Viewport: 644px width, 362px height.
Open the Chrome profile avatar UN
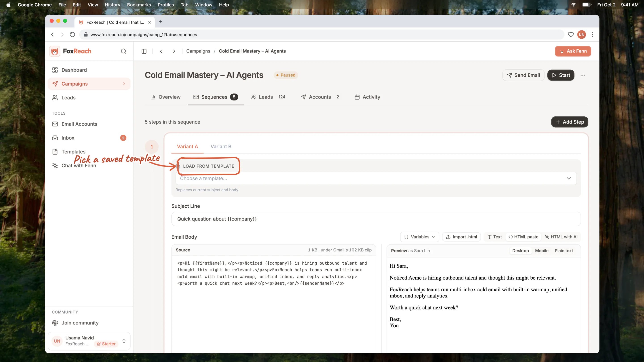(581, 35)
